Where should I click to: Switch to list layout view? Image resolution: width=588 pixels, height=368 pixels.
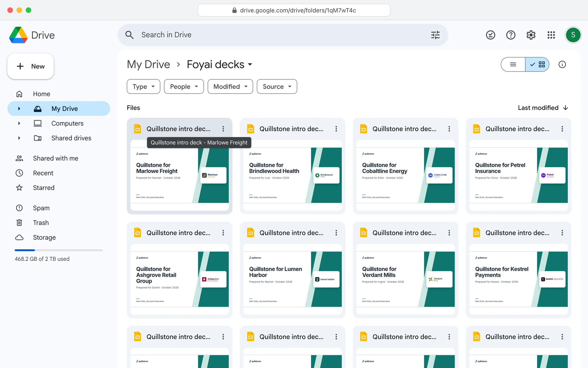[x=513, y=65]
